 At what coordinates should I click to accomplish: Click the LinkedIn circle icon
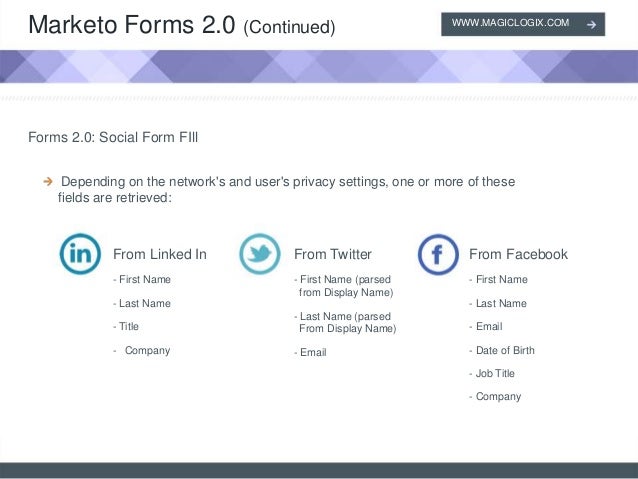(x=80, y=254)
